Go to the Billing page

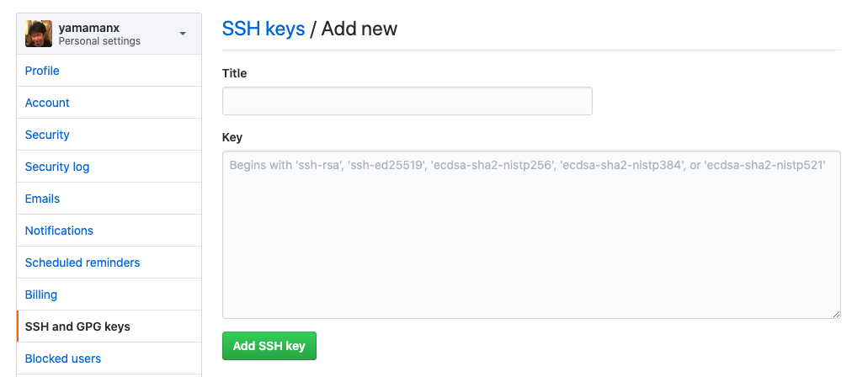pos(41,295)
